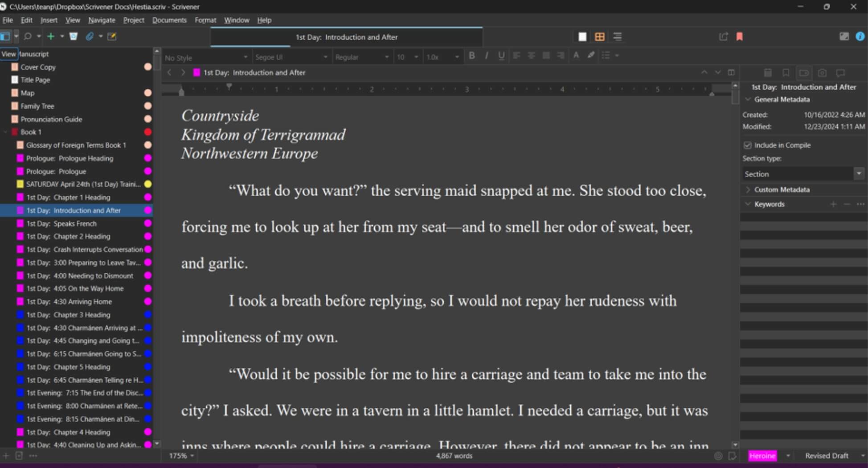Expand the Custom Metadata section
This screenshot has height=468, width=868.
[x=748, y=190]
